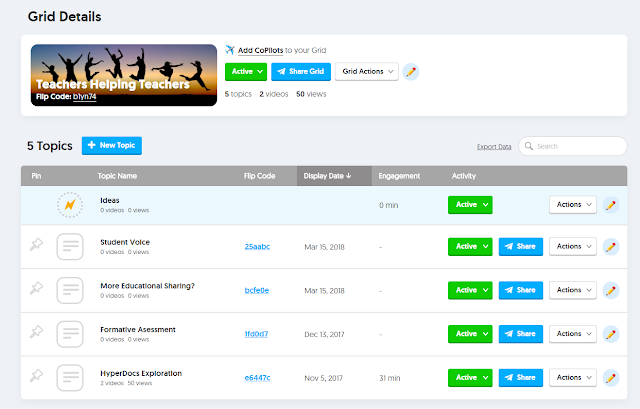640x409 pixels.
Task: Open Actions dropdown for Ideas topic
Action: point(573,204)
